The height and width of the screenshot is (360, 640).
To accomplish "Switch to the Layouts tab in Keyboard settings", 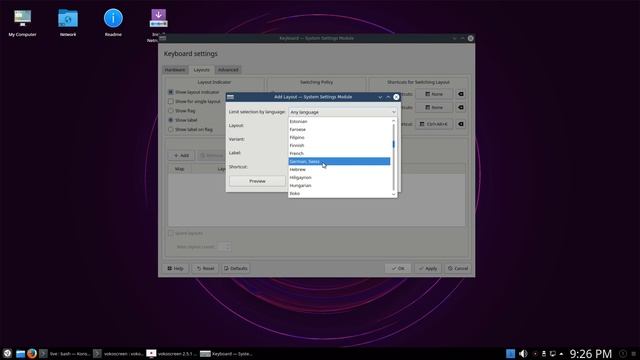I will pyautogui.click(x=201, y=70).
